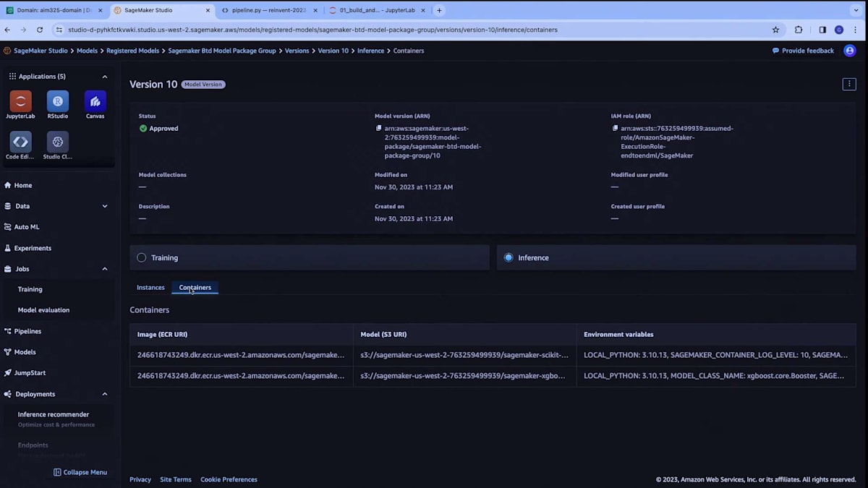Image resolution: width=868 pixels, height=488 pixels.
Task: Click the Model Version badge
Action: [203, 85]
